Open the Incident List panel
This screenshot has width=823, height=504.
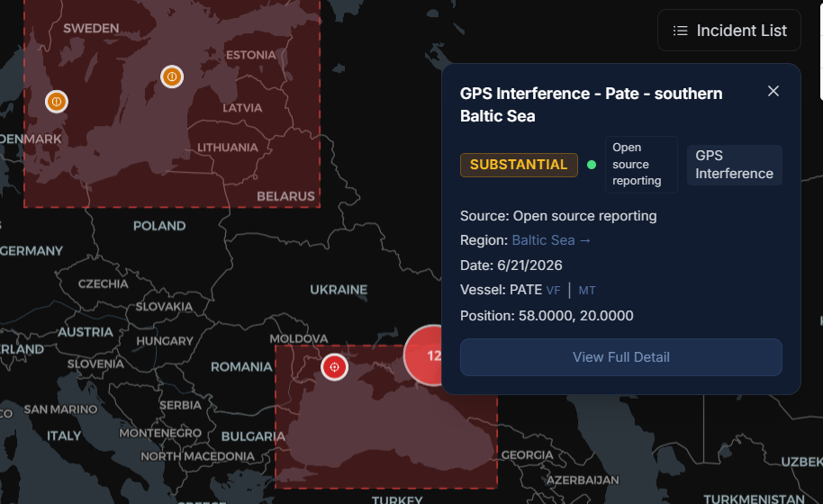729,31
